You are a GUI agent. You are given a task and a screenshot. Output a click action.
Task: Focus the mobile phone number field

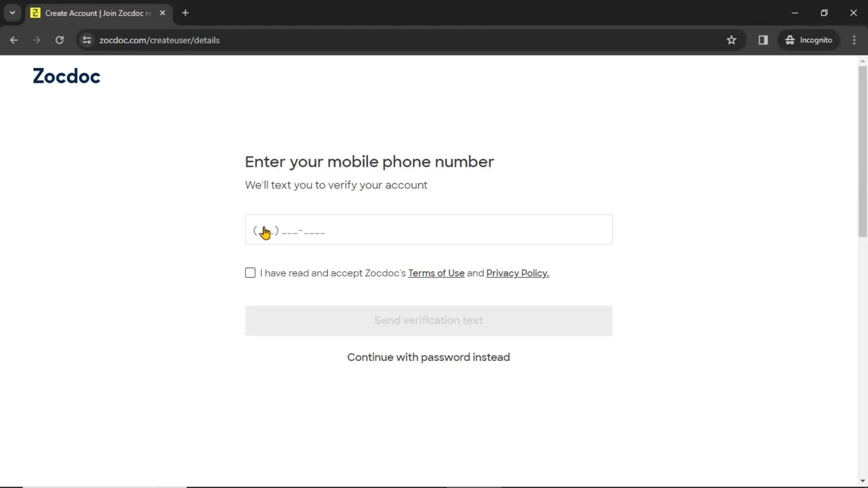429,230
